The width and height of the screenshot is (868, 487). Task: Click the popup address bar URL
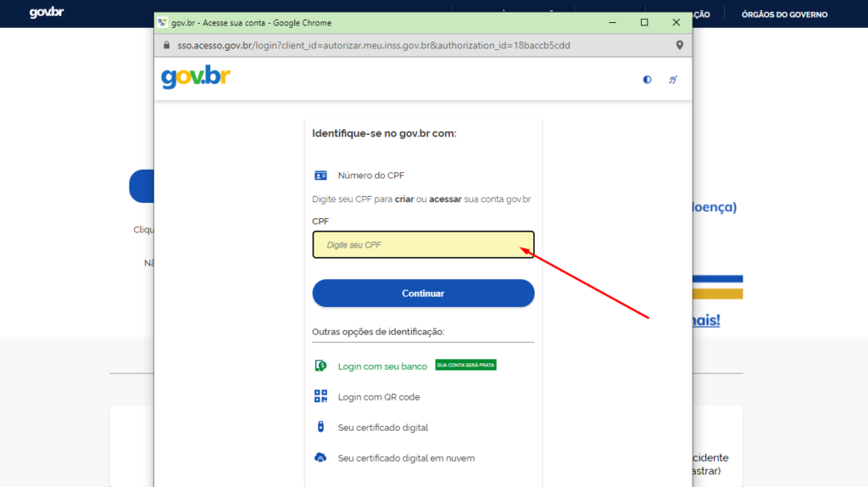click(374, 46)
